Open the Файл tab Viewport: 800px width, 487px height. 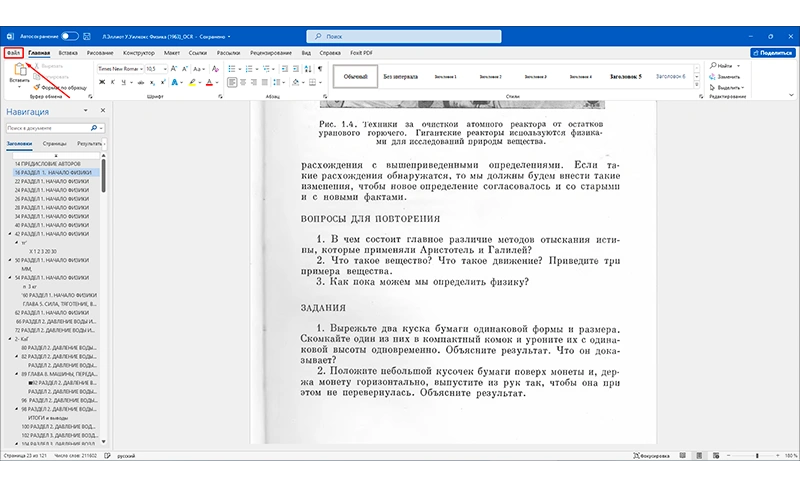pos(14,53)
